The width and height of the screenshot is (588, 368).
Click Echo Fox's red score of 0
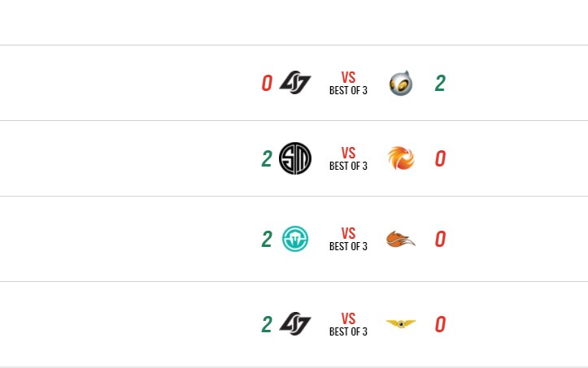tap(440, 239)
